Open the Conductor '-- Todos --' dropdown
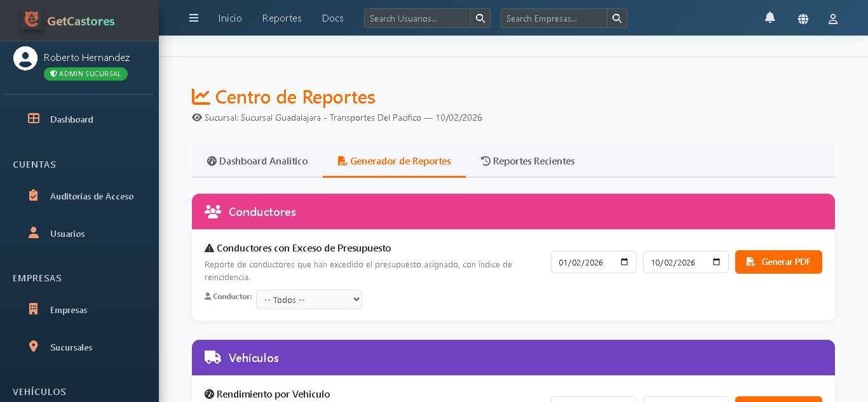This screenshot has width=868, height=402. point(309,299)
